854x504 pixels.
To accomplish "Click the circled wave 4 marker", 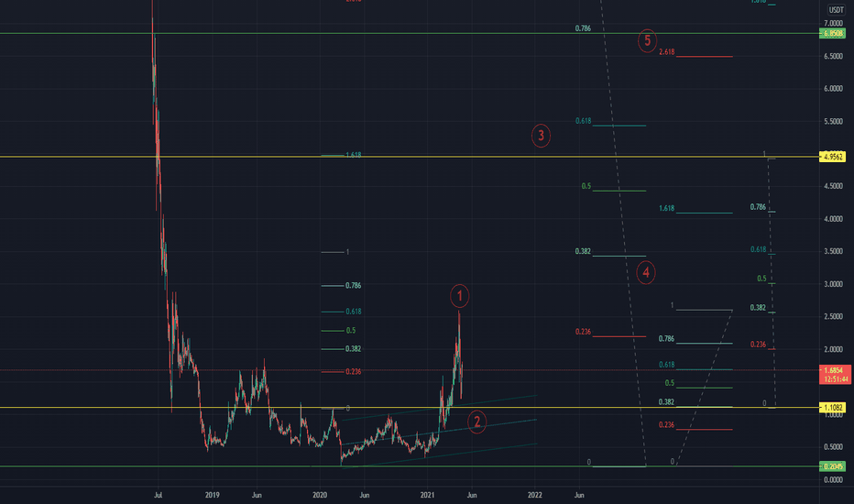I will tap(646, 272).
